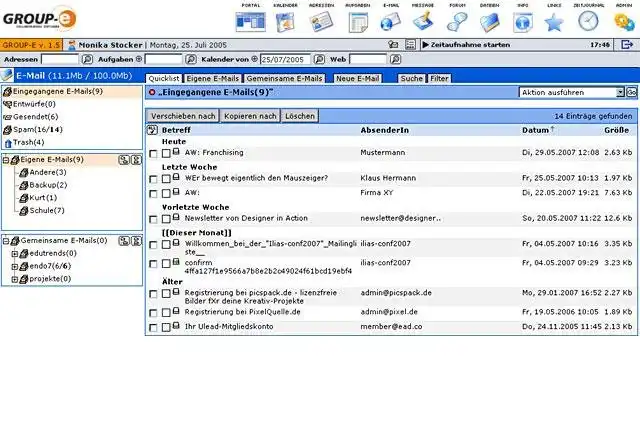Tick leftmost checkbox of Registrierung bei PixelQuelle.de row

pyautogui.click(x=153, y=313)
